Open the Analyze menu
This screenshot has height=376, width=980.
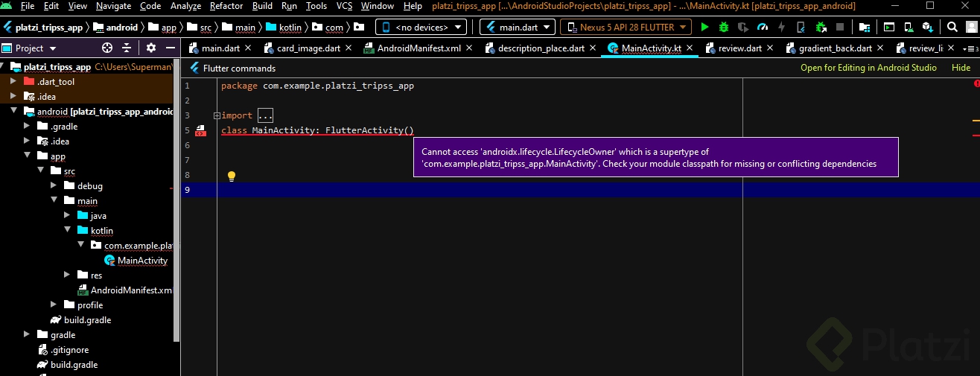coord(185,6)
